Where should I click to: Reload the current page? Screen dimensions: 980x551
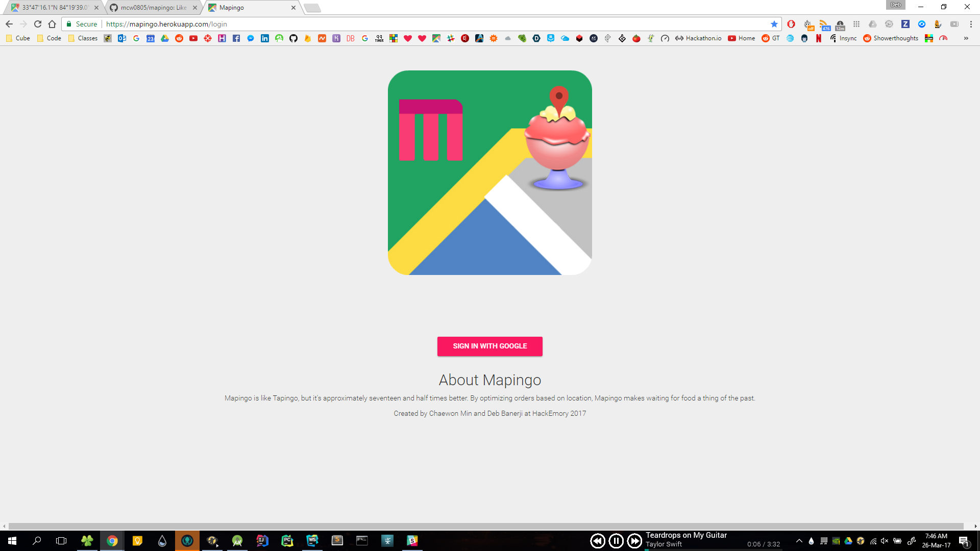38,24
